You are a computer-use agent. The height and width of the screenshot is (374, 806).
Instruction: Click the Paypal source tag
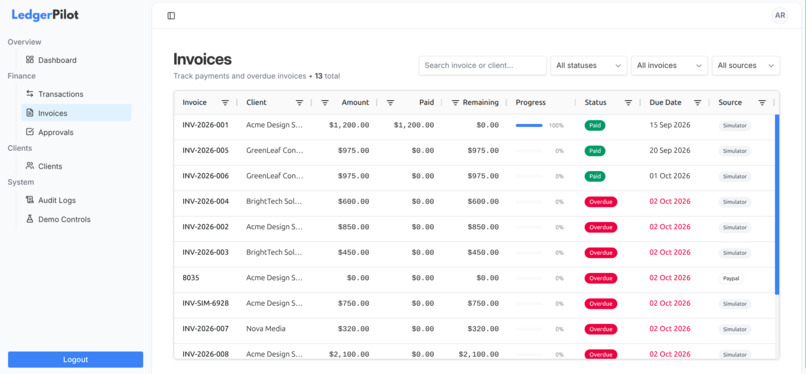(731, 278)
